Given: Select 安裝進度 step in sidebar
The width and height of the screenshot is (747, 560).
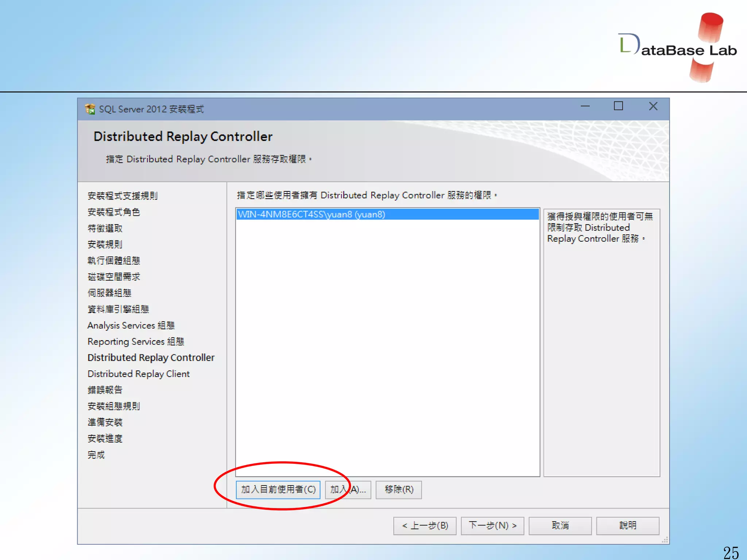Looking at the screenshot, I should [105, 438].
